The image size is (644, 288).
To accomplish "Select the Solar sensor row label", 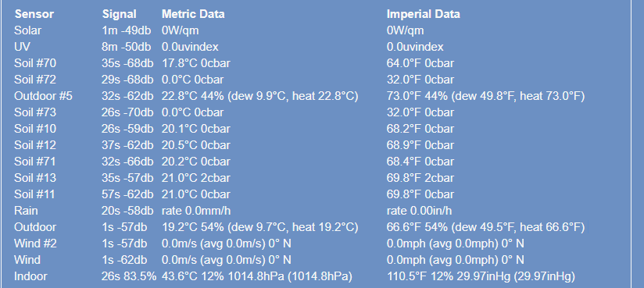I will (27, 30).
